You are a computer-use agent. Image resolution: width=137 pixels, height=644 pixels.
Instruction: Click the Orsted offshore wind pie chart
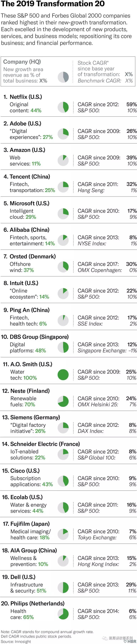[x=63, y=267]
